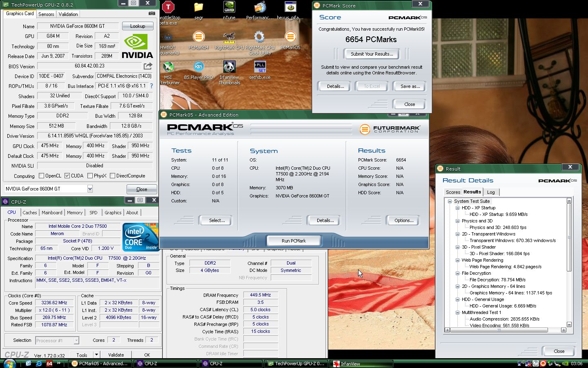Enable the OpenCL checkbox in GPU-Z
This screenshot has height=368, width=588.
coord(41,176)
